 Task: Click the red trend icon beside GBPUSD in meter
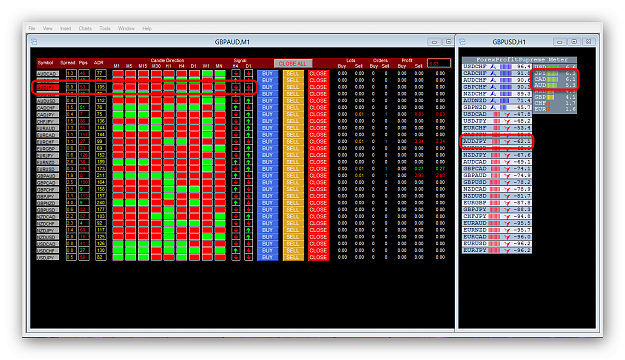point(507,182)
